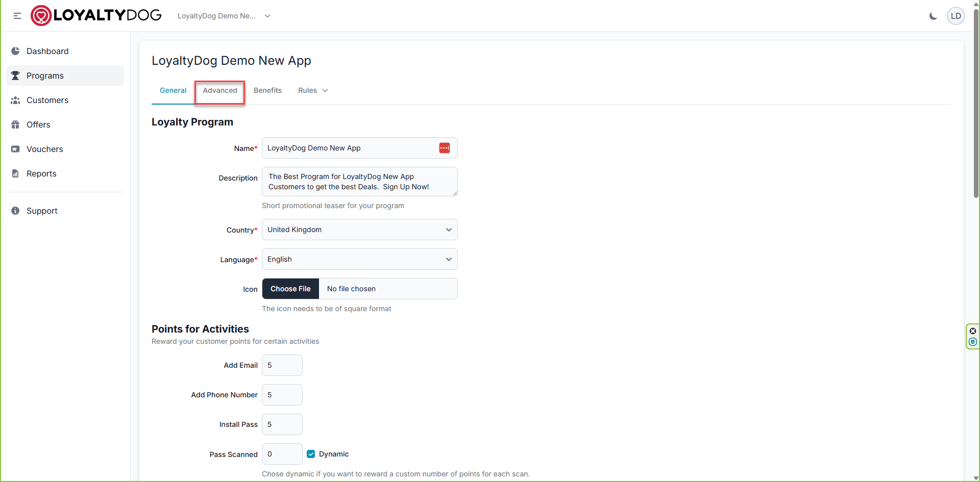Click the 'Loyalty Program' section heading
This screenshot has width=980, height=482.
192,122
